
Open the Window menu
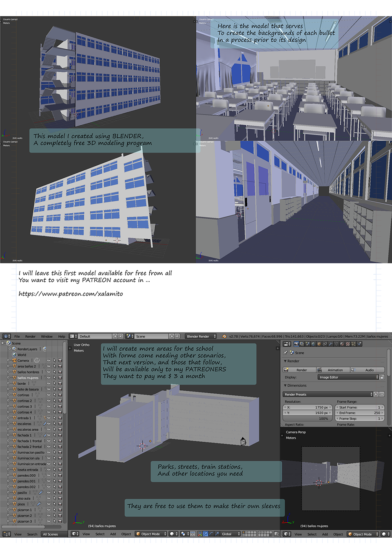47,336
